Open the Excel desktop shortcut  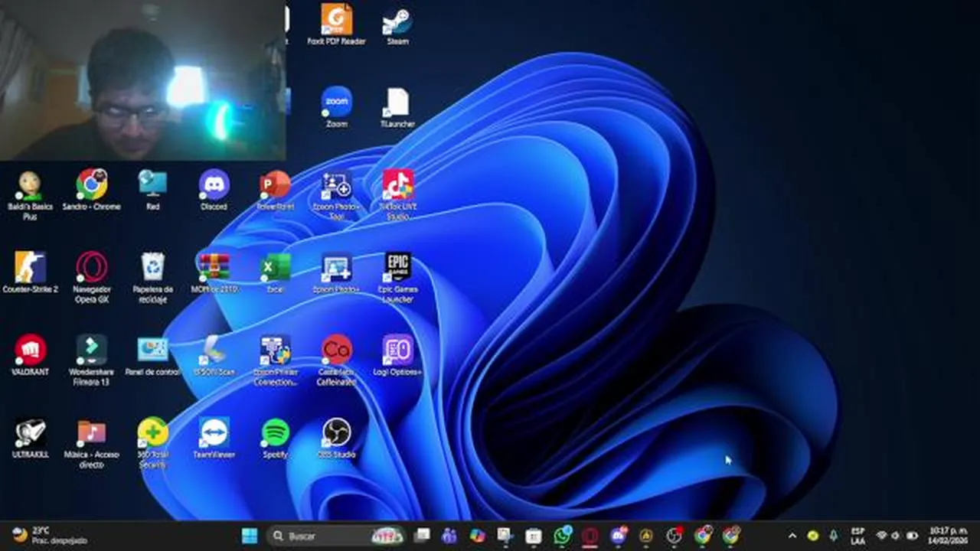tap(275, 272)
